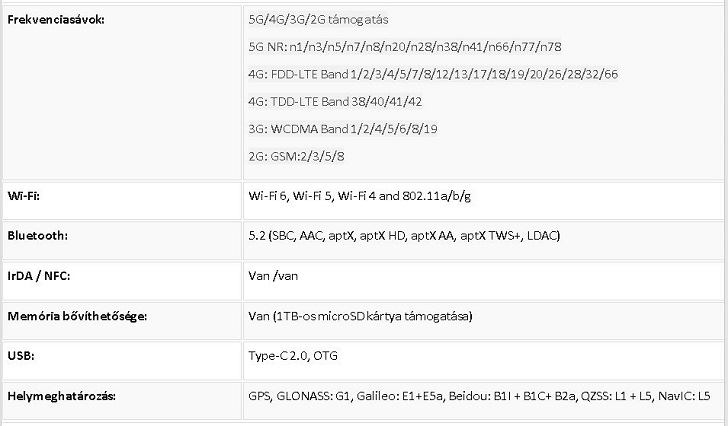This screenshot has height=426, width=728.
Task: Click the 2G GSM:2/3/5/8 line
Action: [x=296, y=156]
